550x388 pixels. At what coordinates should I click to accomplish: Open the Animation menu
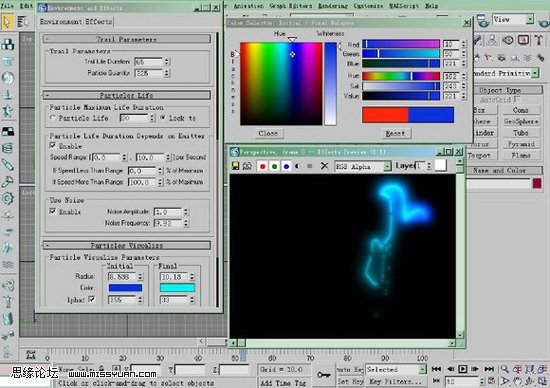(248, 6)
